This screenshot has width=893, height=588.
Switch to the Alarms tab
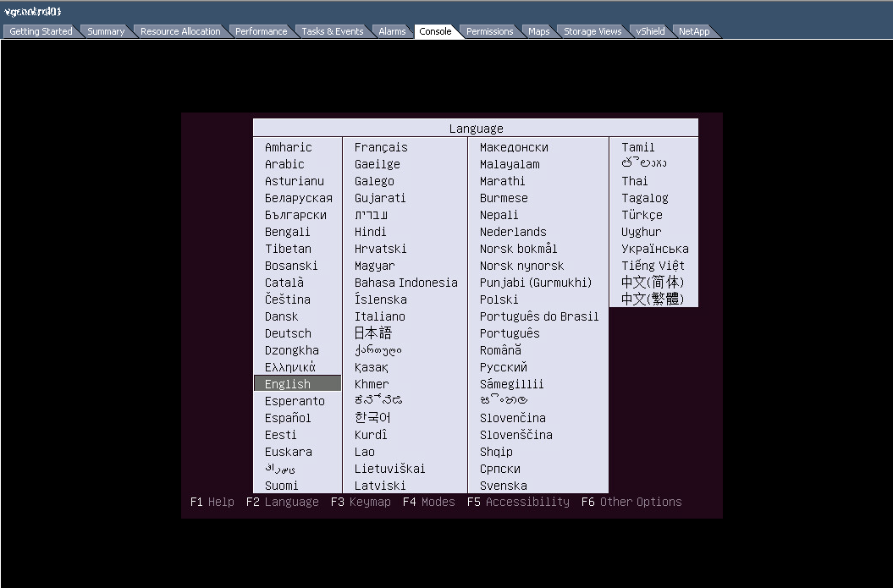tap(392, 31)
